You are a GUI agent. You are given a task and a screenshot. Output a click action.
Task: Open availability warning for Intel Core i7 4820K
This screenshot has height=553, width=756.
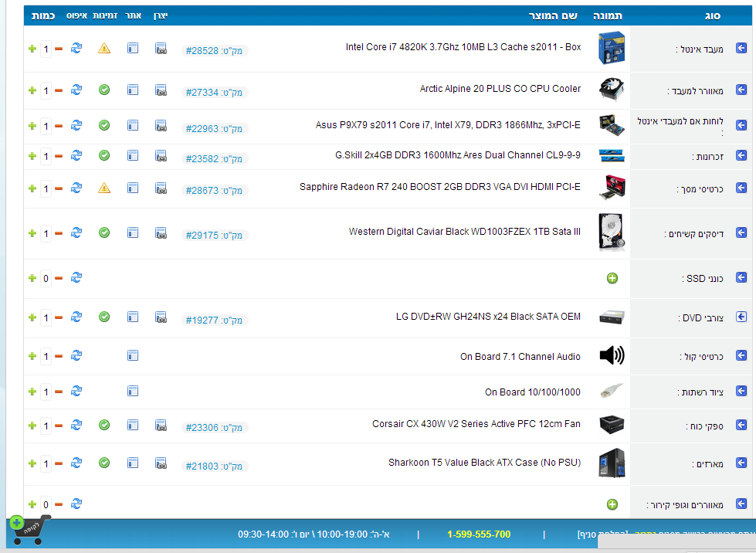point(104,48)
